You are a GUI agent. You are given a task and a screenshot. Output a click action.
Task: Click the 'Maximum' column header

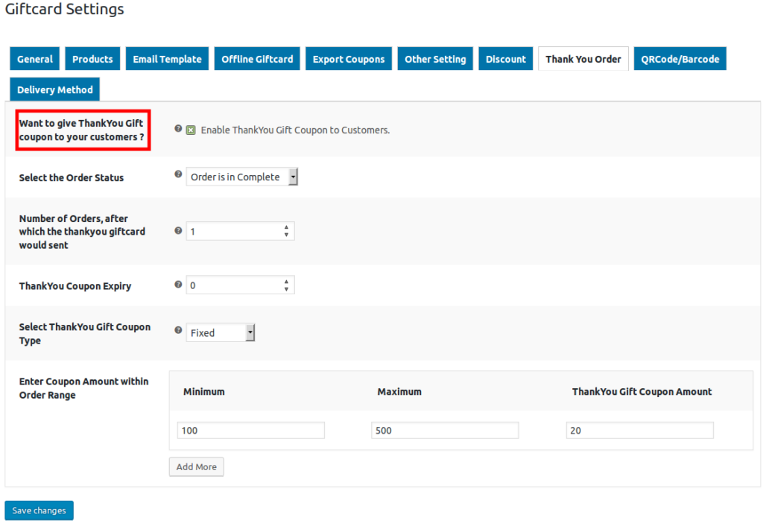399,392
